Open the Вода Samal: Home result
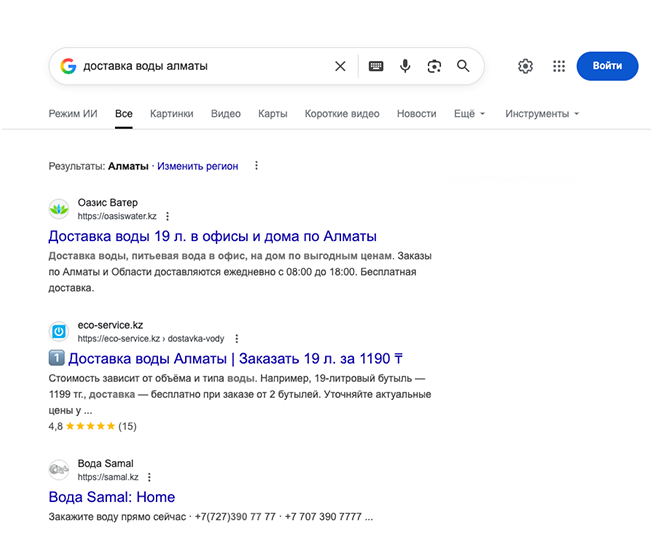The image size is (651, 559). click(x=111, y=497)
